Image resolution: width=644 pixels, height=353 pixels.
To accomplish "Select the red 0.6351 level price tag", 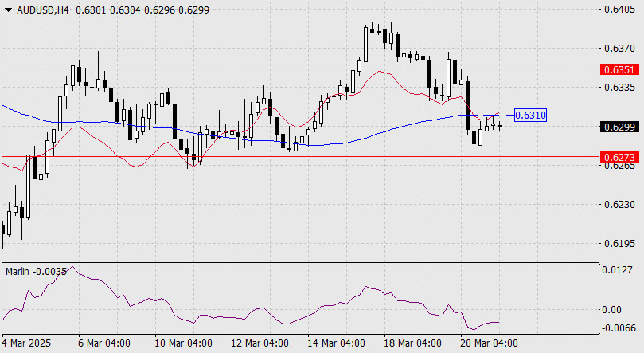I will pos(619,69).
